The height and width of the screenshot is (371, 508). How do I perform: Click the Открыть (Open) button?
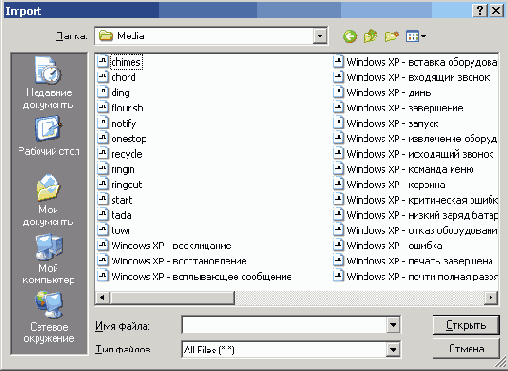point(466,325)
